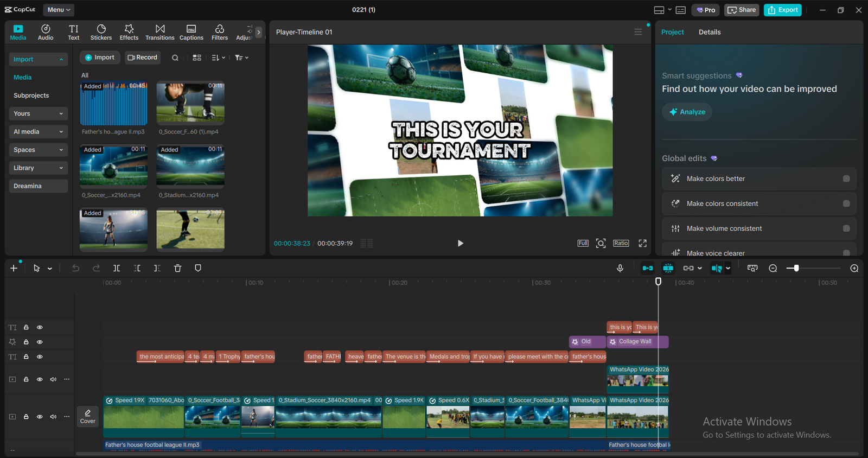
Task: Open Subprojects in sidebar
Action: (31, 96)
